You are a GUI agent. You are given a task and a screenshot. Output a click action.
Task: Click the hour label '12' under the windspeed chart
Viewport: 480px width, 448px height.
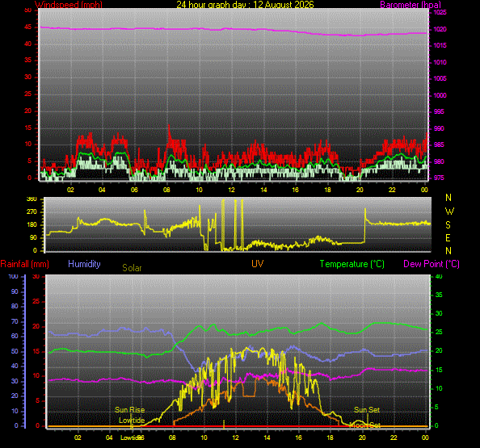coord(231,190)
